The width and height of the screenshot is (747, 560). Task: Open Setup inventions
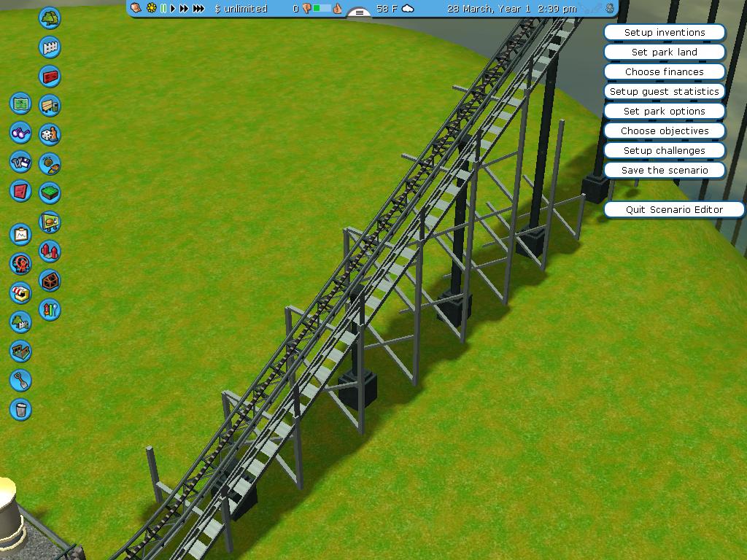(x=665, y=32)
